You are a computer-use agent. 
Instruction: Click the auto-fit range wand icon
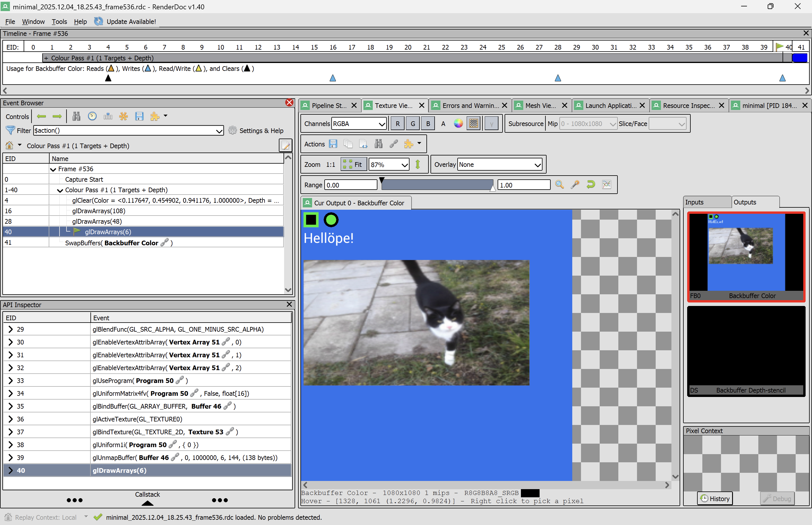pos(575,185)
